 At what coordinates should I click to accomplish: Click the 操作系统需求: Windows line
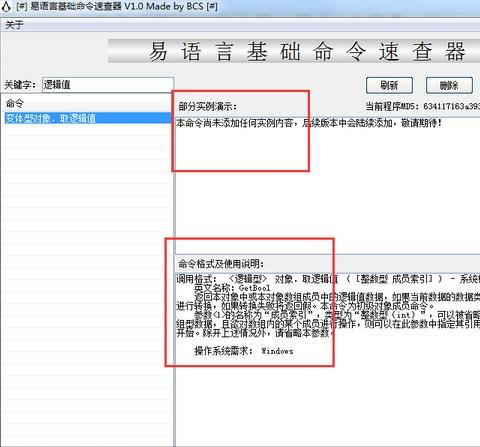244,351
